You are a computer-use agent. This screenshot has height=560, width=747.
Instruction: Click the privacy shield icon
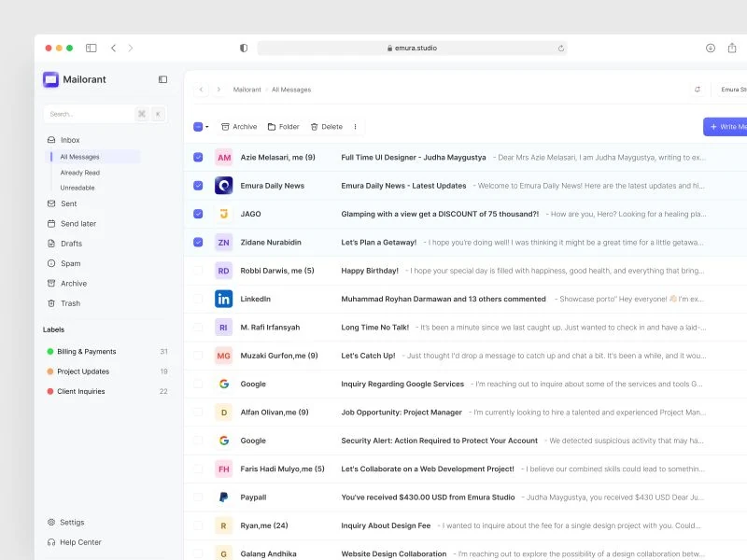click(x=244, y=49)
